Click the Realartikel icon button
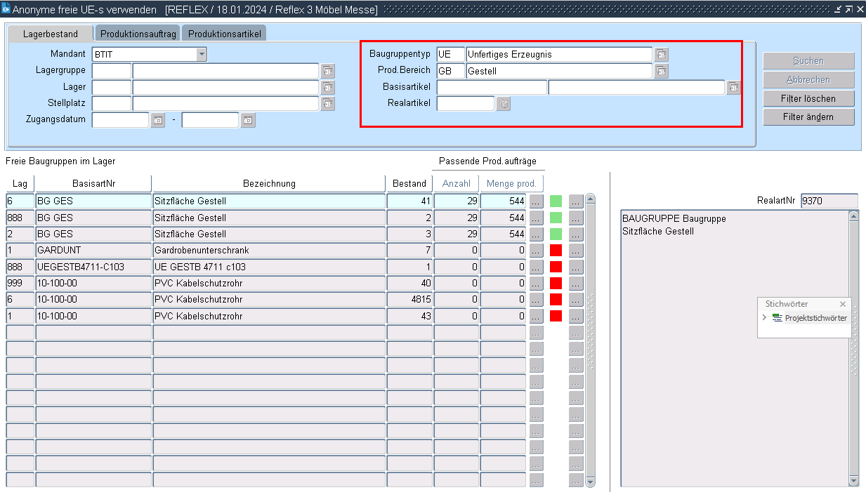866x504 pixels. pos(504,104)
